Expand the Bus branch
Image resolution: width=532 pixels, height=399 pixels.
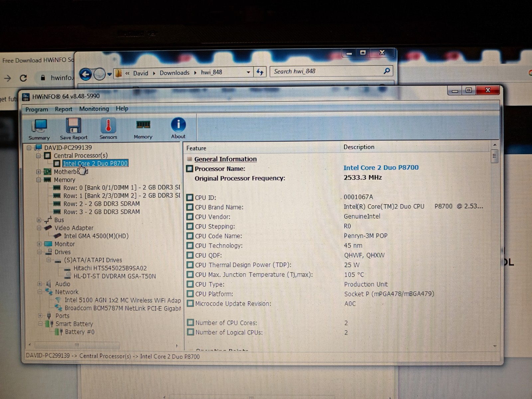point(39,220)
